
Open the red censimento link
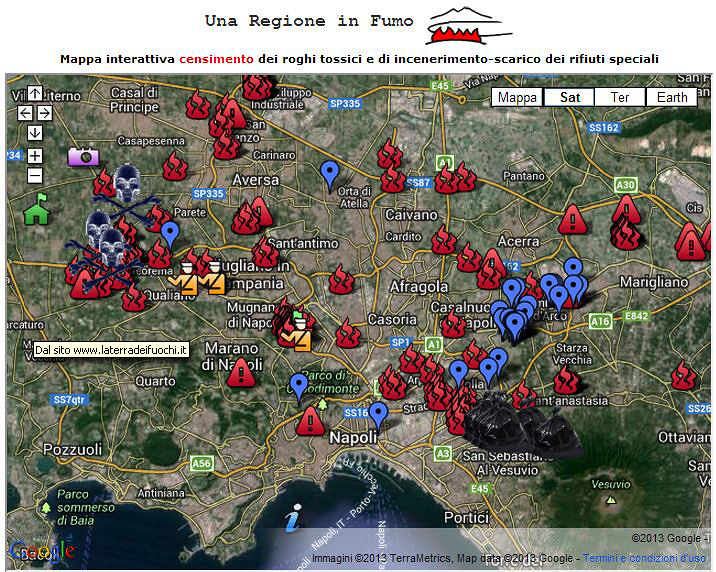coord(216,59)
